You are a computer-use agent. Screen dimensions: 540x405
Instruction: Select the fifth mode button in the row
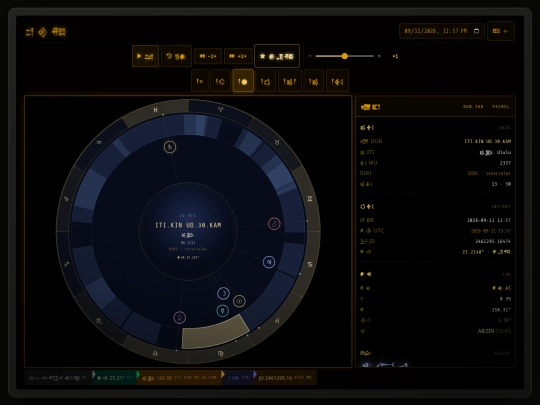tap(290, 81)
